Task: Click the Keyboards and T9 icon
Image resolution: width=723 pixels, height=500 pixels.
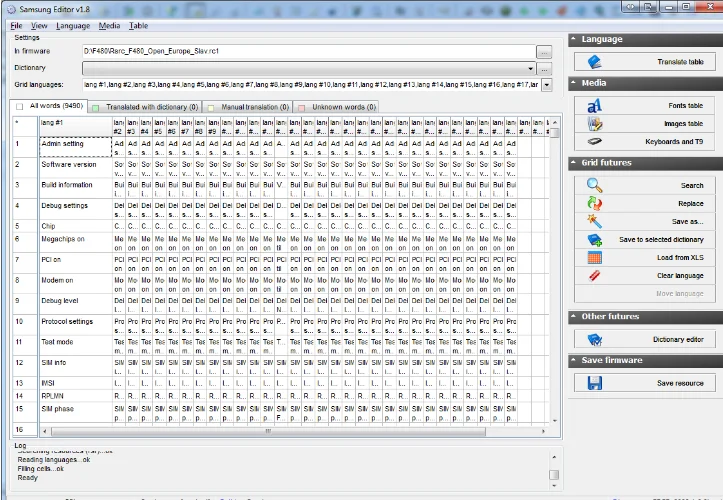Action: coord(594,142)
